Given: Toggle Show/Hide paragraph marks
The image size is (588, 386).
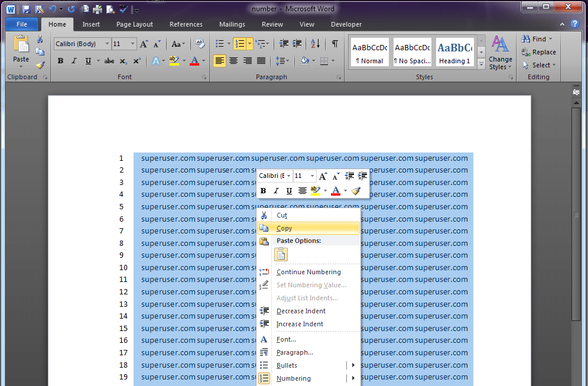Looking at the screenshot, I should [334, 43].
